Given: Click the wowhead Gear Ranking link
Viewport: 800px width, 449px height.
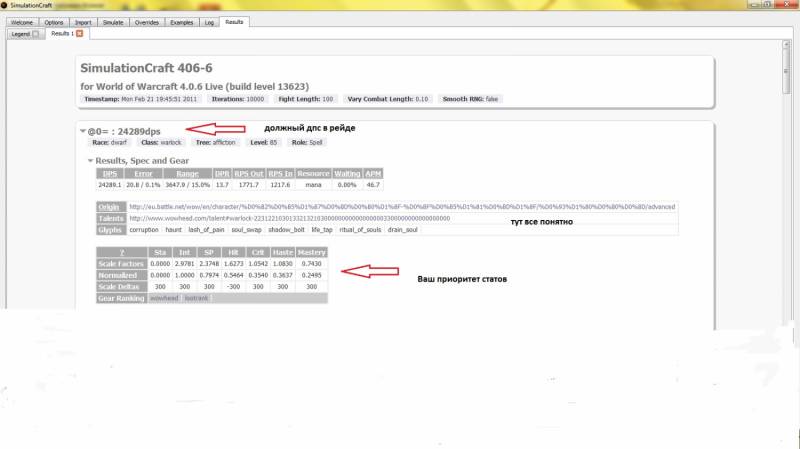Looking at the screenshot, I should (x=164, y=298).
